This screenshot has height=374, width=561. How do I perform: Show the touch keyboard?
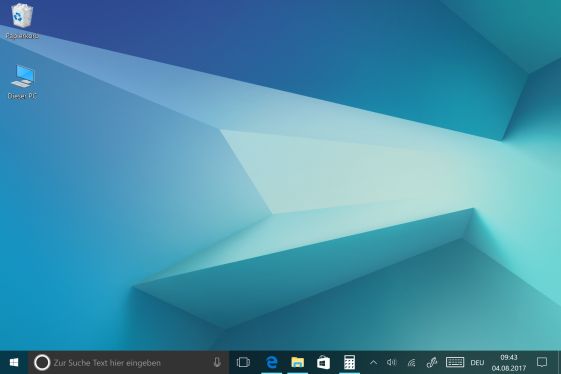point(455,362)
